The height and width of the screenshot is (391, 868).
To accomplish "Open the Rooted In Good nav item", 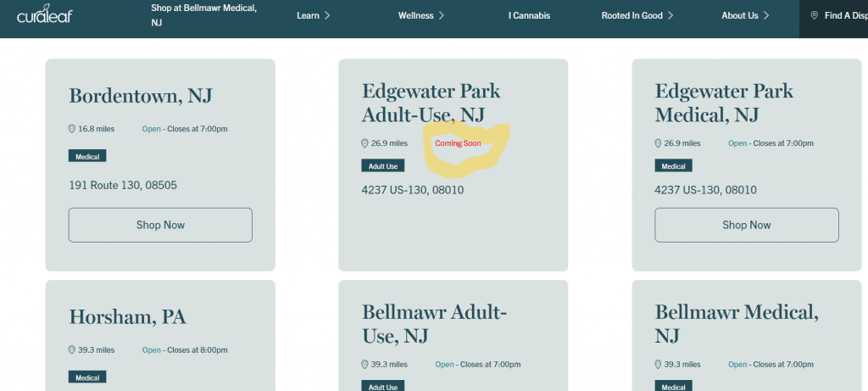I will coord(632,15).
